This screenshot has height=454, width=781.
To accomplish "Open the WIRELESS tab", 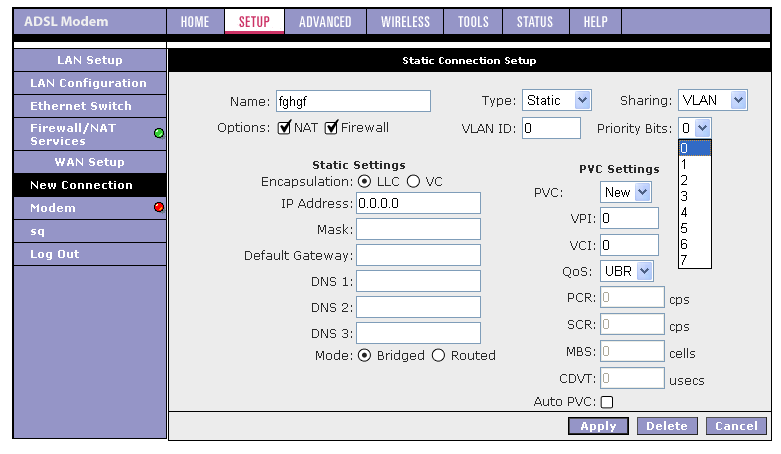I will (x=405, y=21).
